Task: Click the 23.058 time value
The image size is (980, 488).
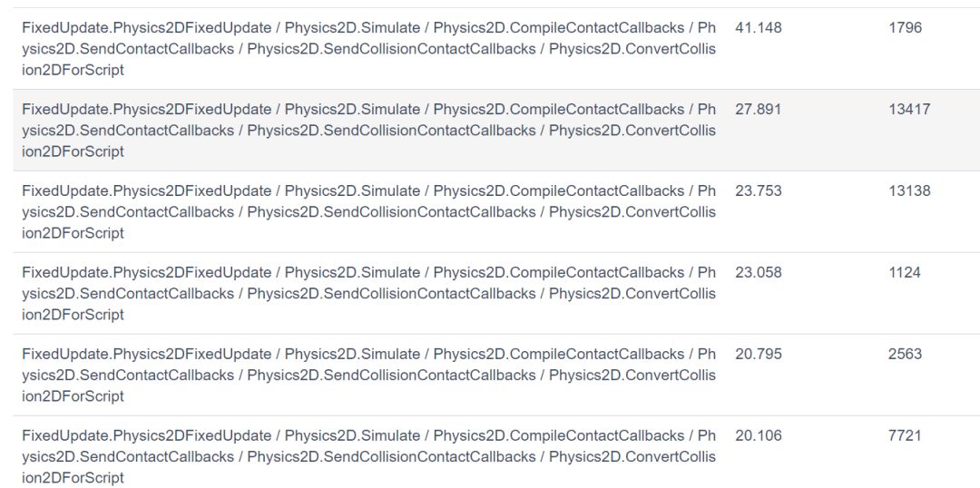Action: [x=758, y=272]
